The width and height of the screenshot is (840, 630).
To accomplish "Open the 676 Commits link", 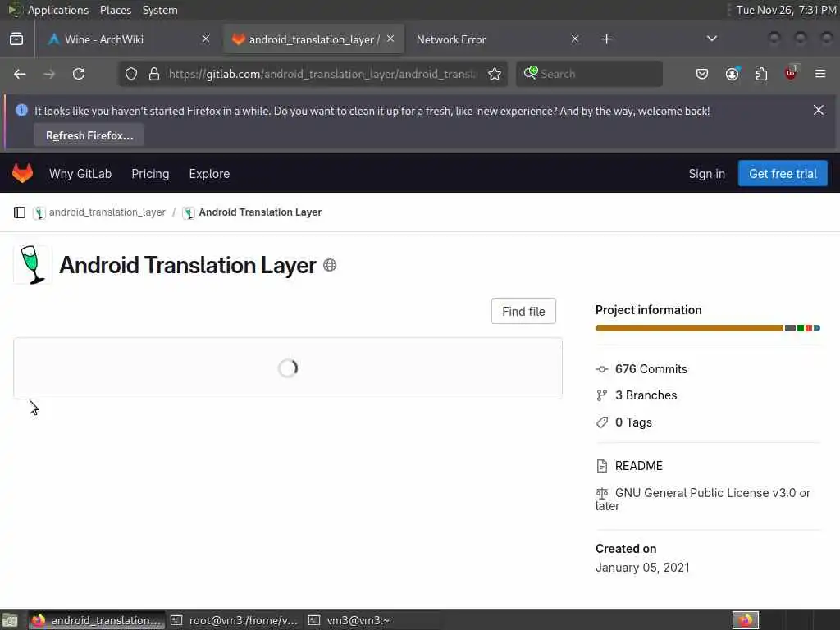I will point(651,369).
